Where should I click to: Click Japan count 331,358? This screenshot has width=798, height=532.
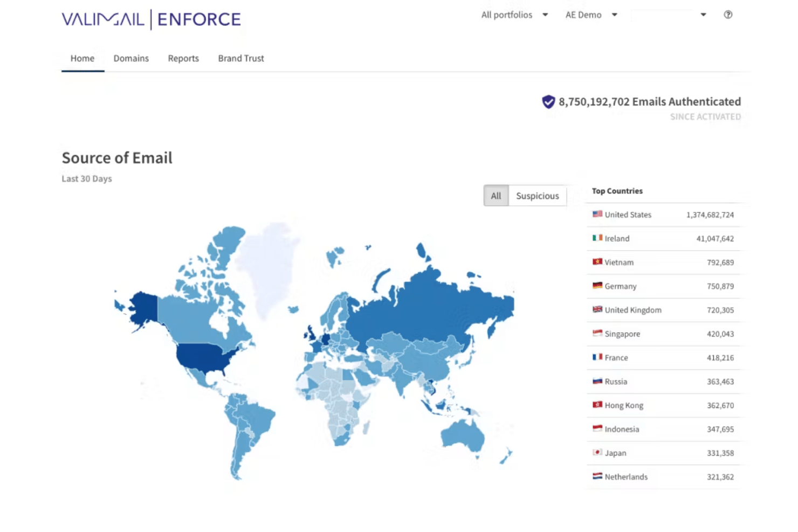(720, 453)
